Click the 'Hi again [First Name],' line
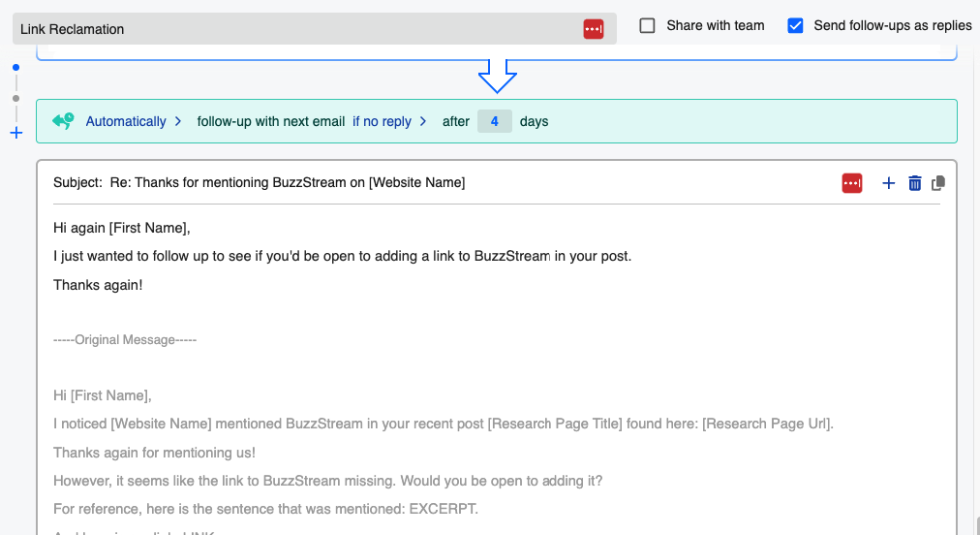The height and width of the screenshot is (535, 980). coord(122,228)
